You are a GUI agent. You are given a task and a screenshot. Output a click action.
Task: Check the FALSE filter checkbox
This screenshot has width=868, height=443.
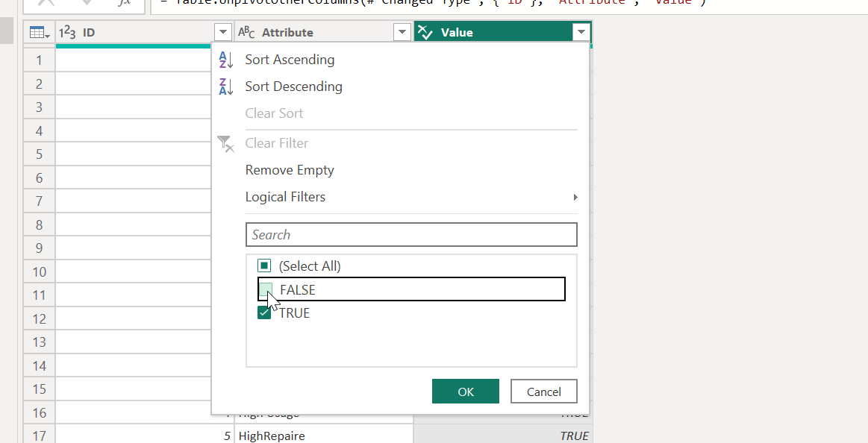click(x=266, y=290)
